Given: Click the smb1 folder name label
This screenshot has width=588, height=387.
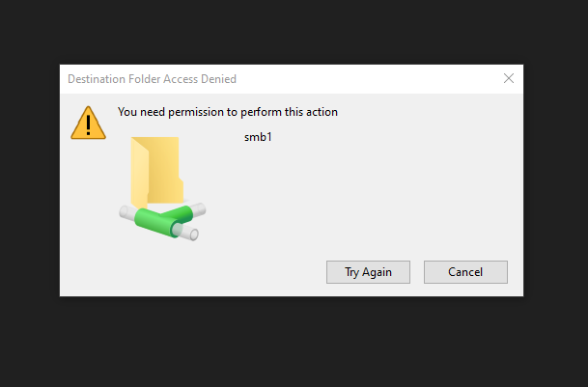Looking at the screenshot, I should 259,137.
